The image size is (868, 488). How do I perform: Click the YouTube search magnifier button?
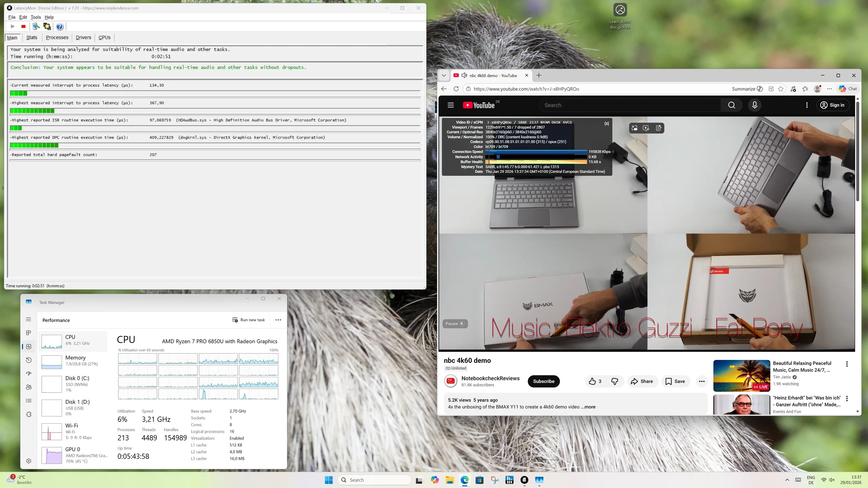pyautogui.click(x=731, y=105)
